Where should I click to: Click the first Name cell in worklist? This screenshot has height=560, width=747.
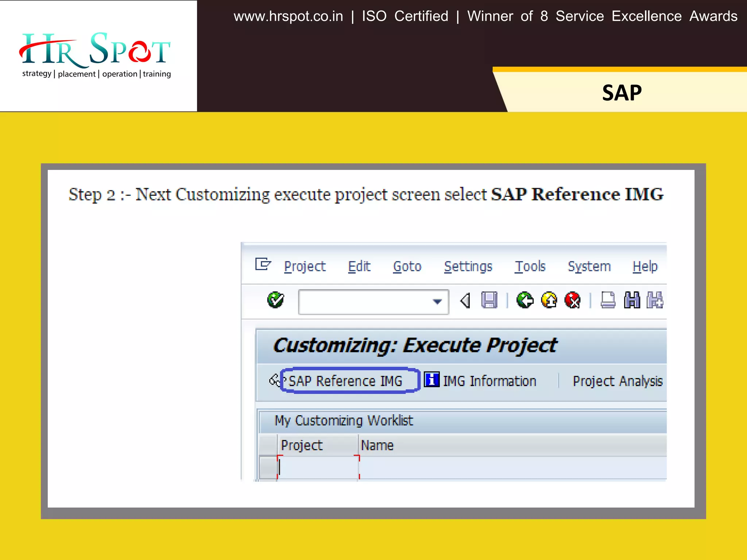(513, 467)
